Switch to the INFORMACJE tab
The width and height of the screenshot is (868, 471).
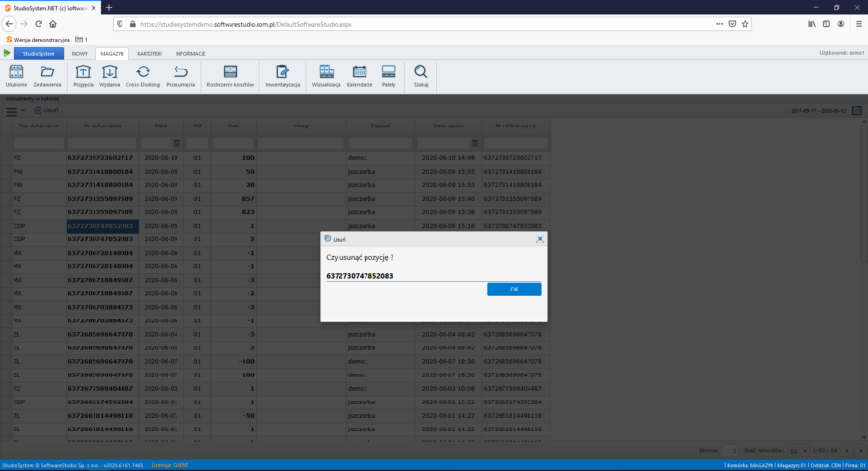tap(190, 54)
